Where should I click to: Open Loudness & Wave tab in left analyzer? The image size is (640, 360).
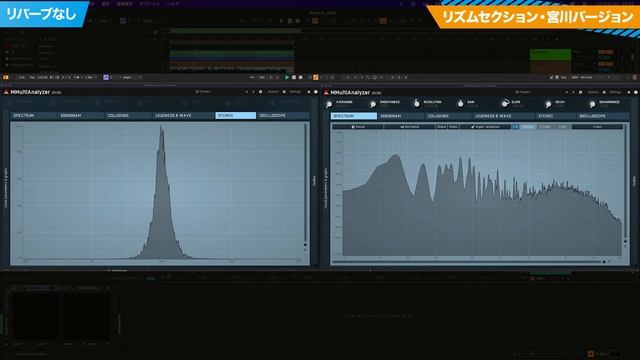183,116
